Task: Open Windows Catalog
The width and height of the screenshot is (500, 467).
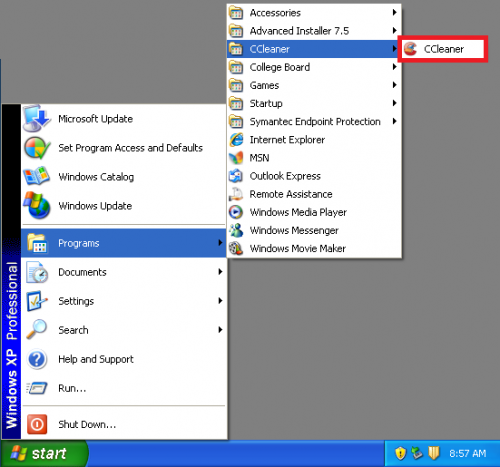Action: tap(123, 177)
